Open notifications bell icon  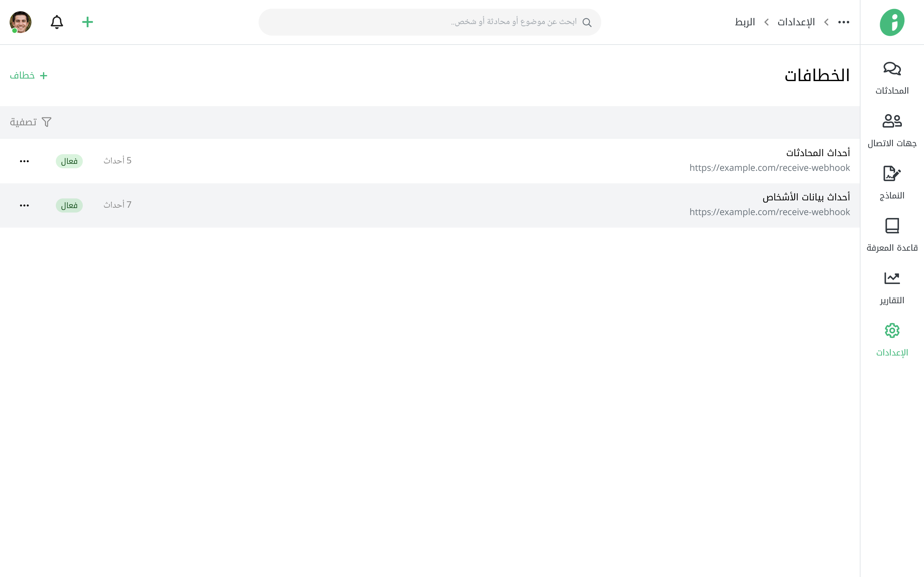(57, 22)
